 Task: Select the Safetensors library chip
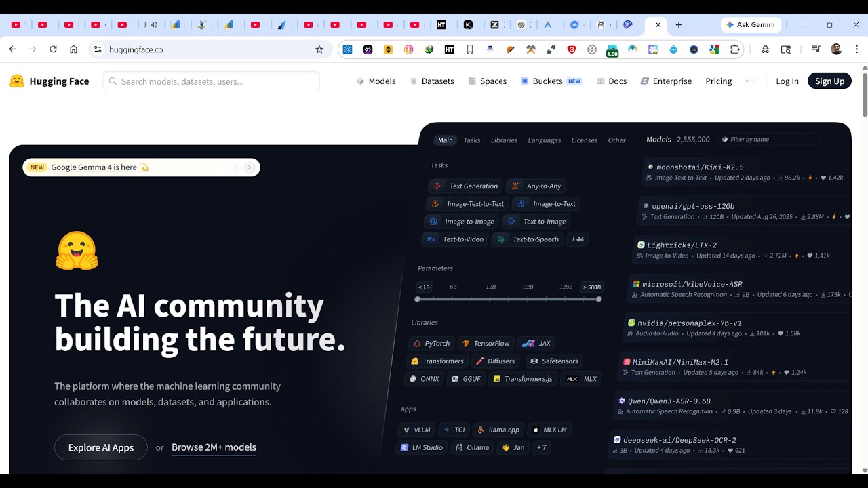click(554, 361)
